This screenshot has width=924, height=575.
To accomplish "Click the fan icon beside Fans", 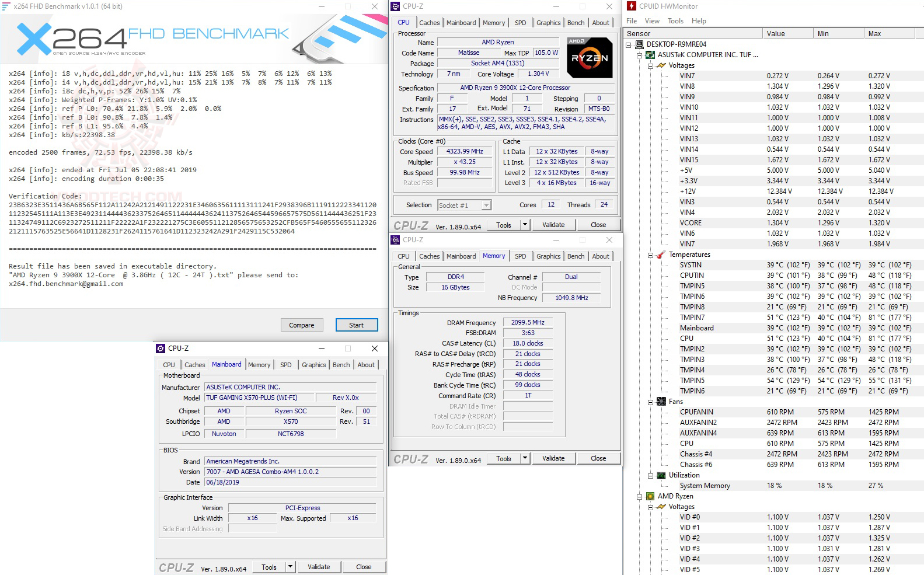I will pyautogui.click(x=661, y=402).
